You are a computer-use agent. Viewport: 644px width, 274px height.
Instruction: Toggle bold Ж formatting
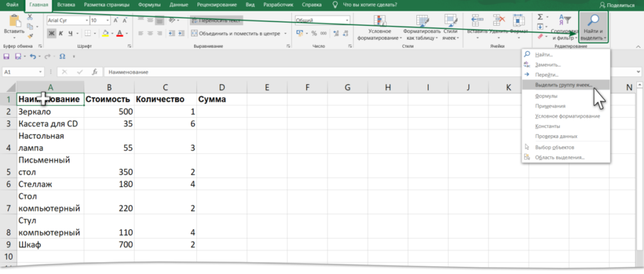point(52,33)
